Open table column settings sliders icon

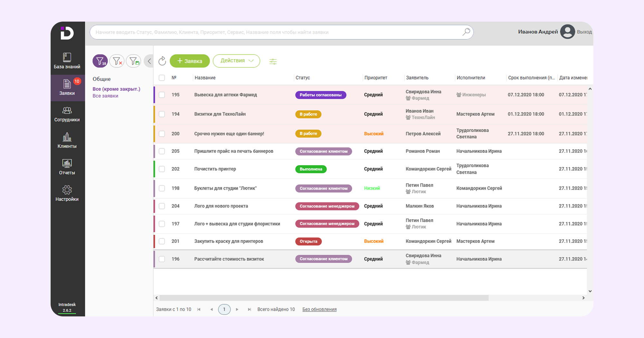click(x=273, y=62)
